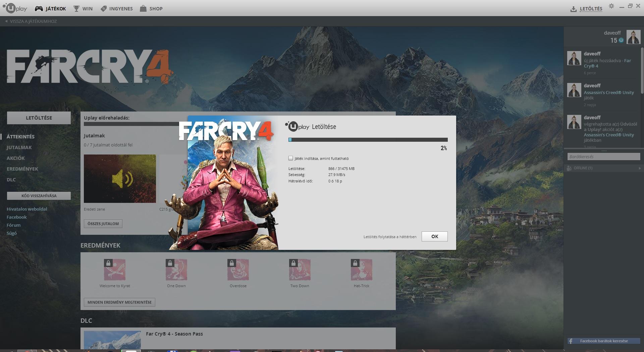Click the Uplay points unit icon

pyautogui.click(x=621, y=40)
